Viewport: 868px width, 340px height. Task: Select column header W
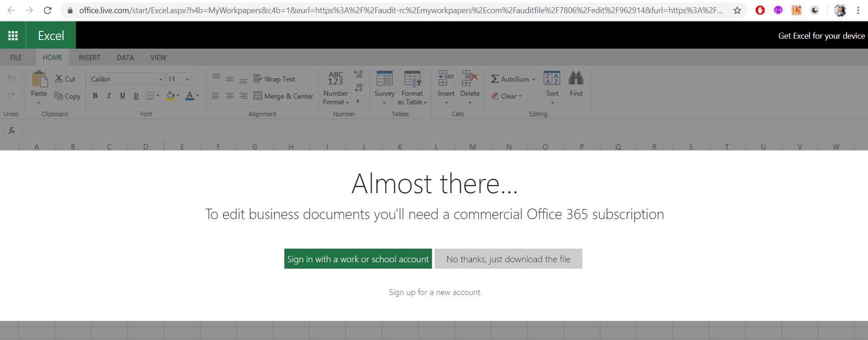click(x=836, y=146)
